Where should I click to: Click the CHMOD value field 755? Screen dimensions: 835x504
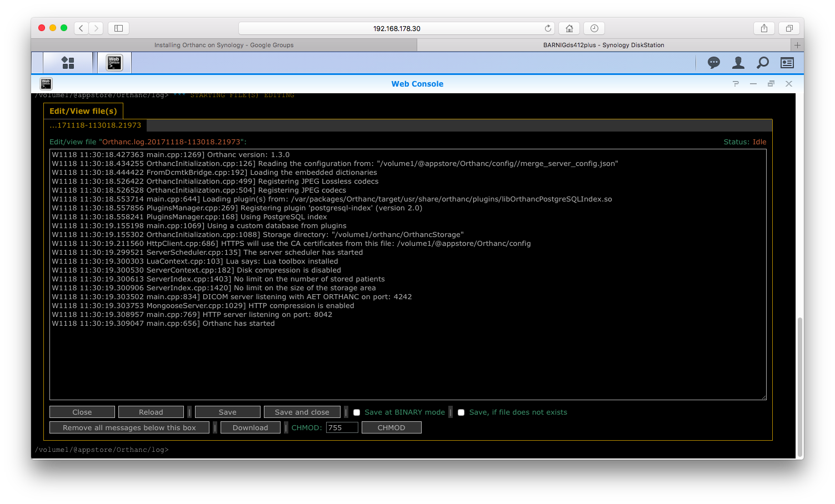point(342,427)
